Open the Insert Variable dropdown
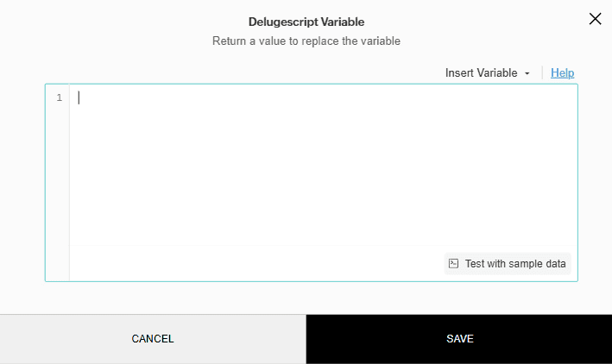The width and height of the screenshot is (612, 364). pos(487,73)
